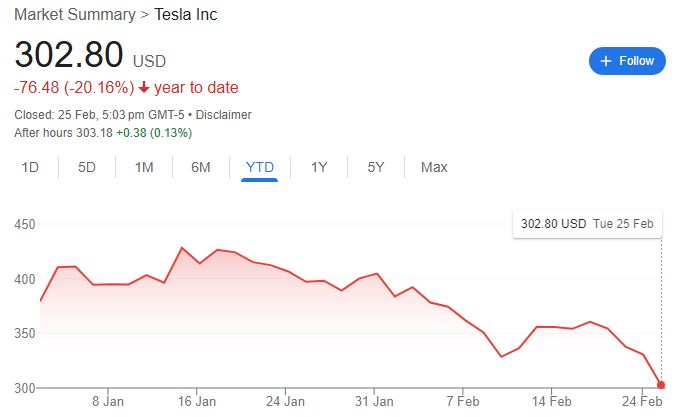Show the 1Y price chart

pos(319,167)
